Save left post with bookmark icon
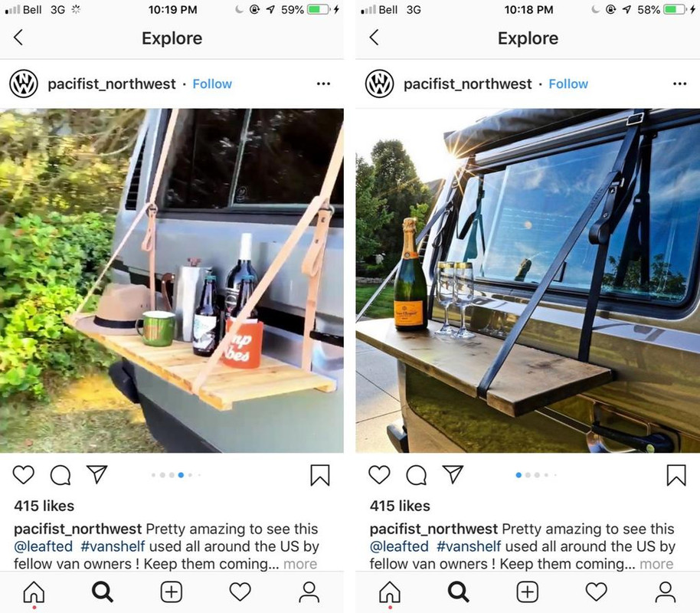Viewport: 700px width, 613px height. [319, 474]
